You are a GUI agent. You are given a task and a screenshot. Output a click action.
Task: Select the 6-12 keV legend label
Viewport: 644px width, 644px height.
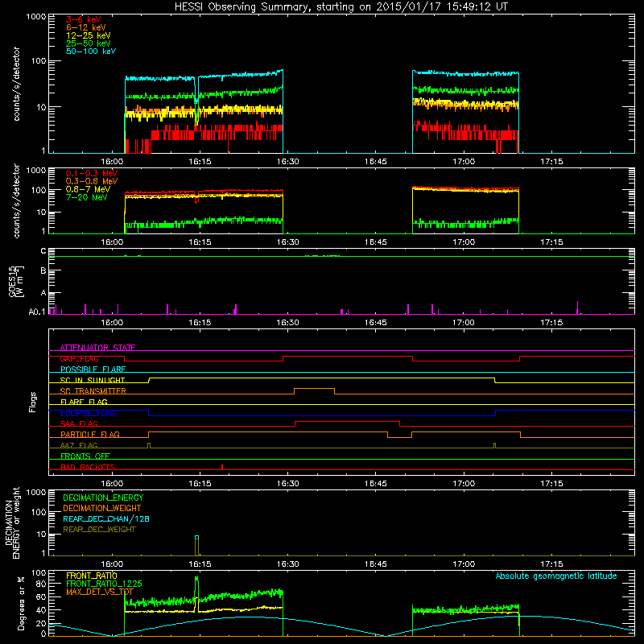[x=85, y=27]
